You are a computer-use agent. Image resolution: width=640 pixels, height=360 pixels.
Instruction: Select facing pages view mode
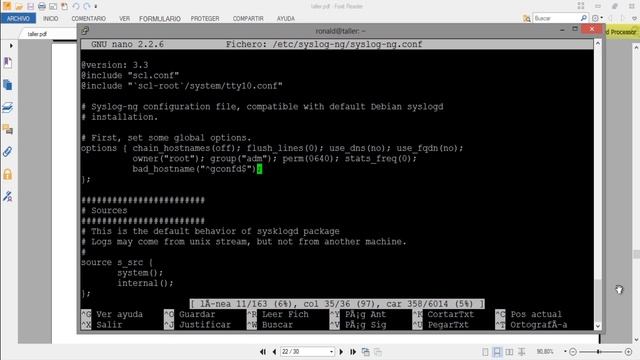click(509, 351)
